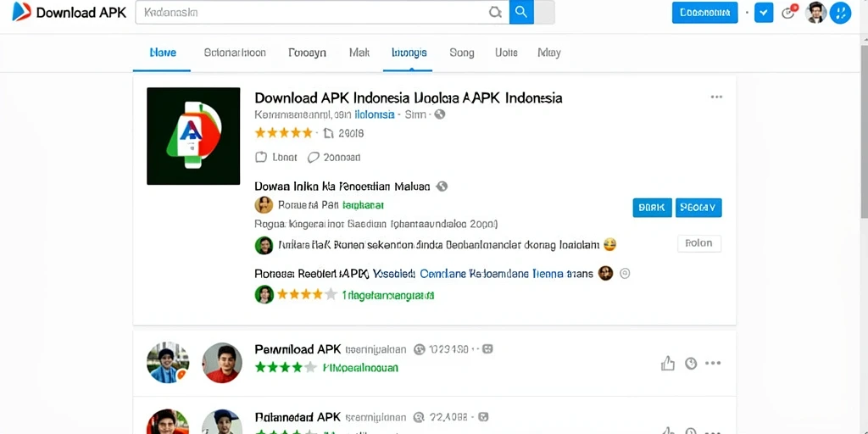Click the 'Lbnet' bookmark icon
The height and width of the screenshot is (434, 868).
261,157
